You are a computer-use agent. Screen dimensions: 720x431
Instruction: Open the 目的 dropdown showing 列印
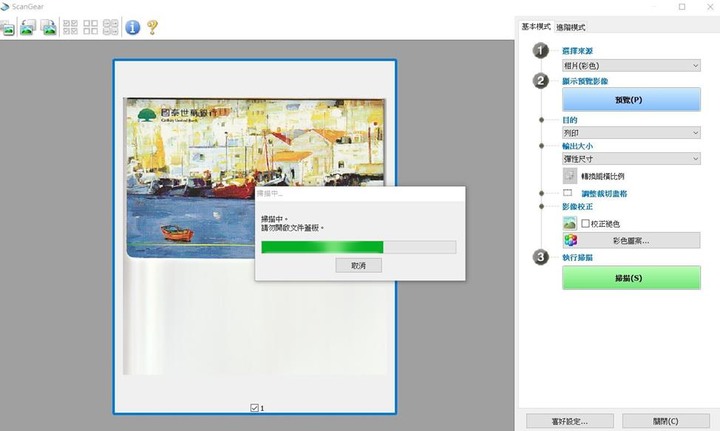click(x=631, y=133)
